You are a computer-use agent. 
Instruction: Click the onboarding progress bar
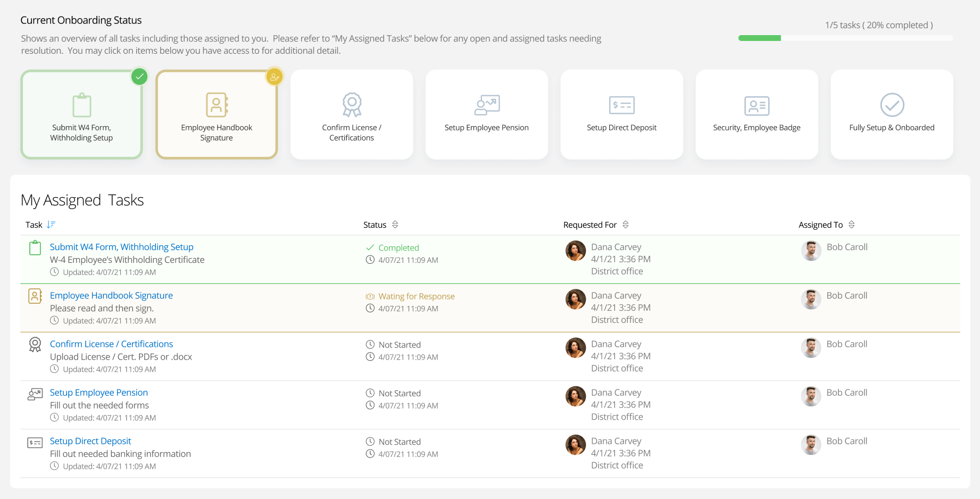click(x=845, y=38)
